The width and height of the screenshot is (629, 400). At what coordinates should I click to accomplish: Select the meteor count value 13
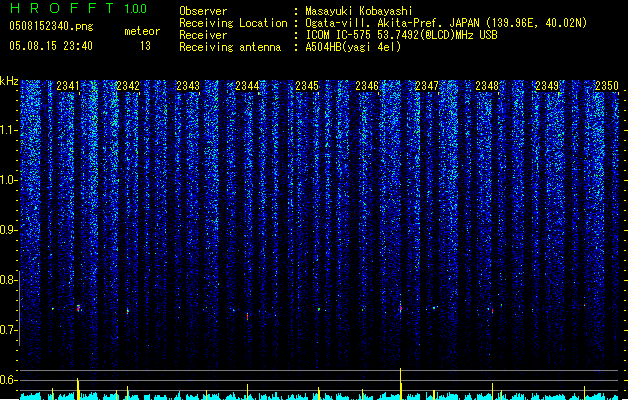pos(145,46)
